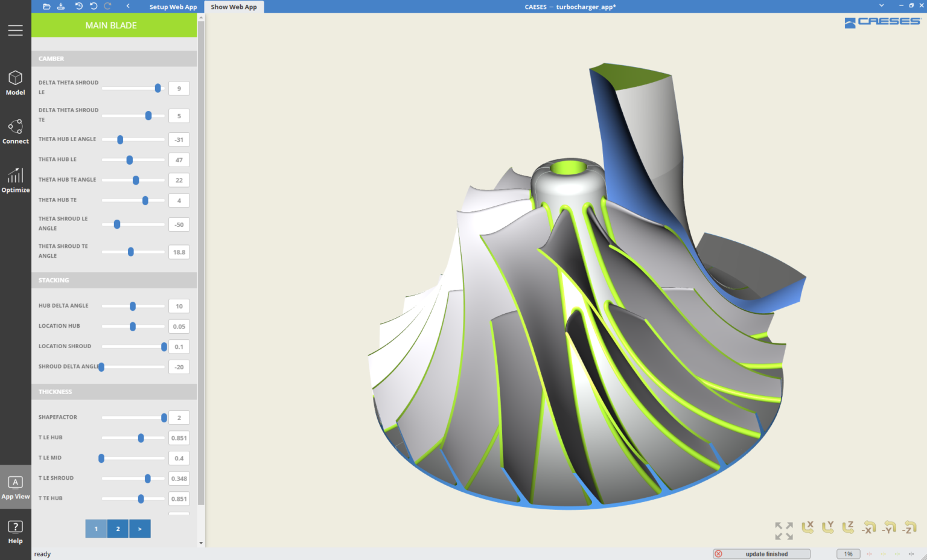Click the undo arrow in toolbar

click(94, 6)
